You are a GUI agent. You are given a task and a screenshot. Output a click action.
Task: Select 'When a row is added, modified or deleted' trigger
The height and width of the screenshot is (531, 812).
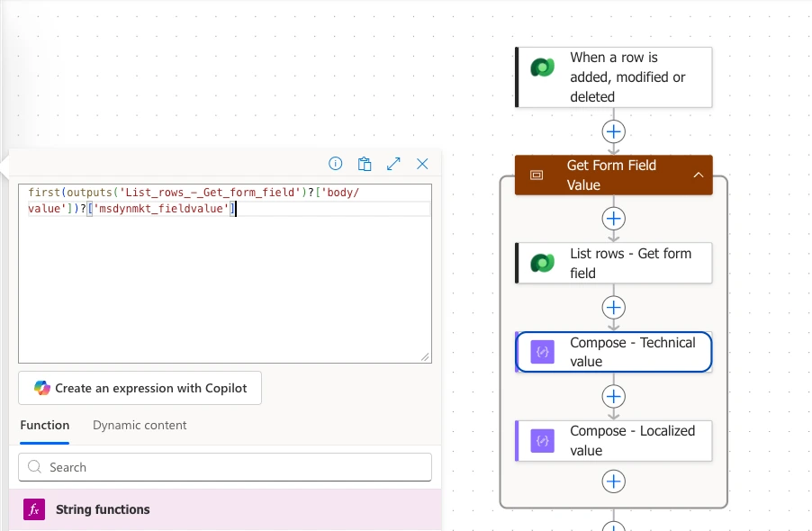[614, 77]
